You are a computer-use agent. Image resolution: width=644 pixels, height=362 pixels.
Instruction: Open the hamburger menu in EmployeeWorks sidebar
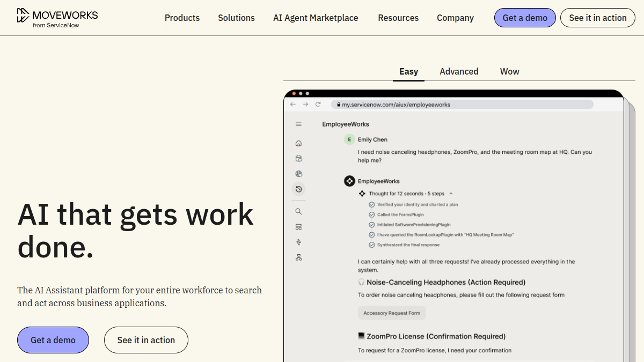pos(299,124)
